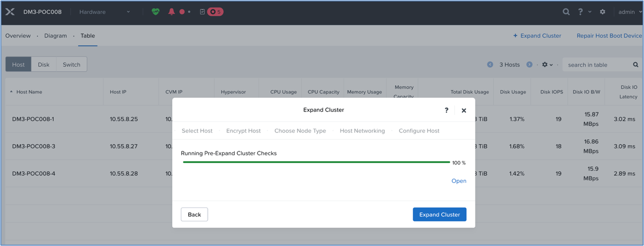Close the Expand Cluster dialog
Image resolution: width=644 pixels, height=246 pixels.
click(464, 110)
